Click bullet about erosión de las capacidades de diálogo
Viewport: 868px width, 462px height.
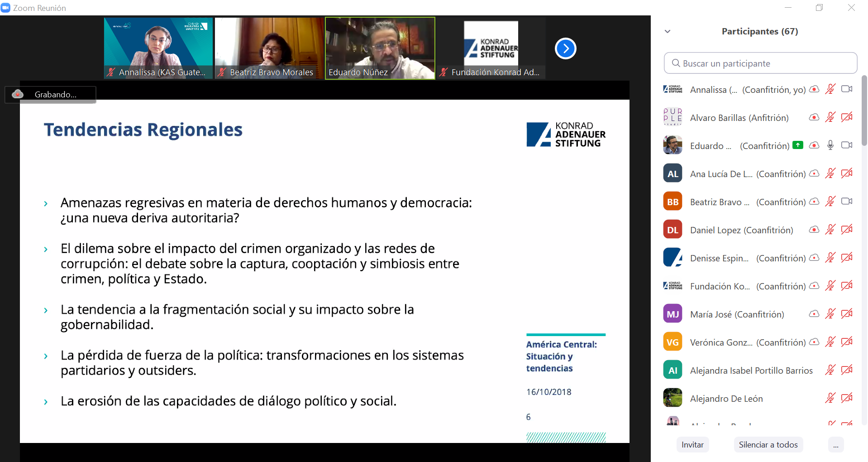click(229, 401)
